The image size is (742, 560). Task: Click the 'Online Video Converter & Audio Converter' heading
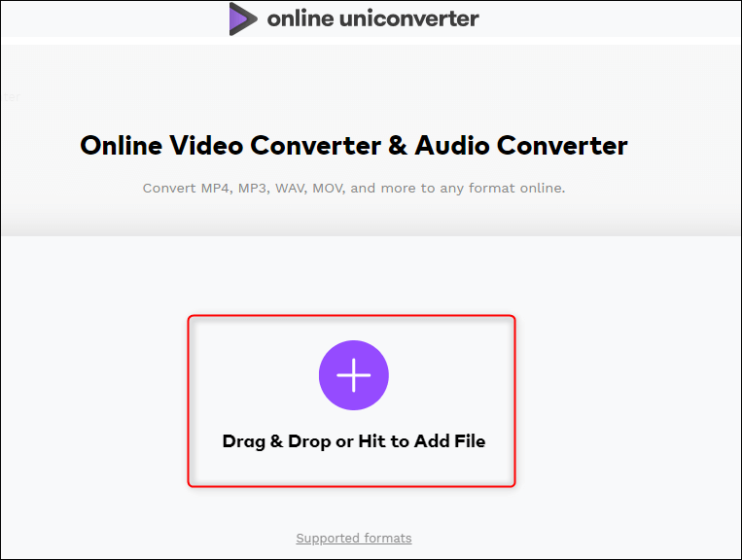pos(353,145)
